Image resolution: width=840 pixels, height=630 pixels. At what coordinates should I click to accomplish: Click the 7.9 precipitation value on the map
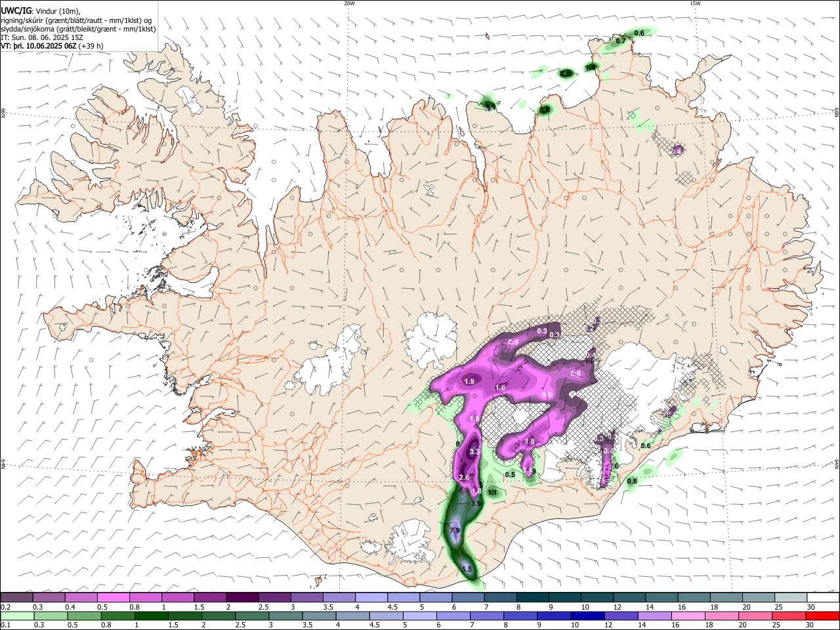point(454,530)
